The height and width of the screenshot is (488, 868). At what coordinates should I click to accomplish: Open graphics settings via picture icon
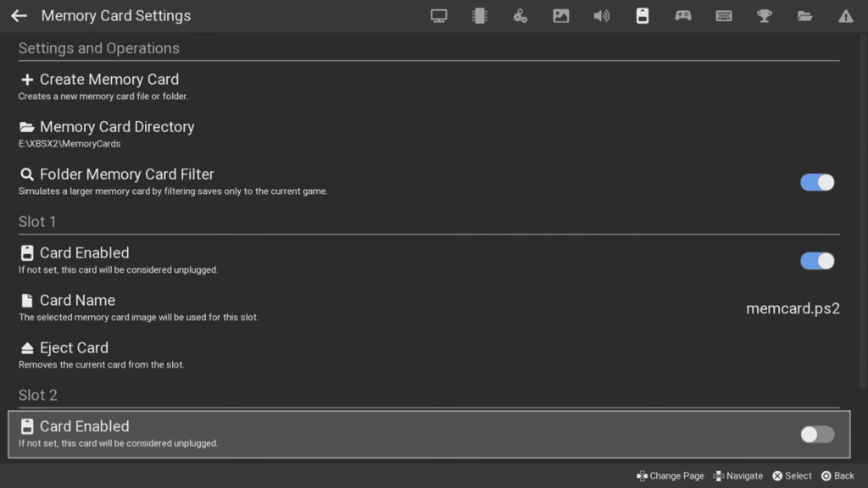pyautogui.click(x=560, y=15)
